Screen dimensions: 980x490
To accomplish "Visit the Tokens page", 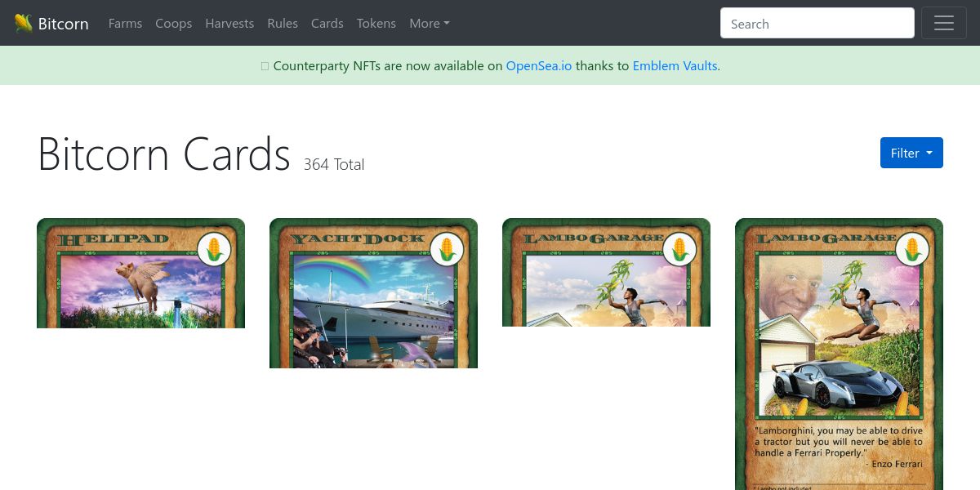I will coord(376,24).
